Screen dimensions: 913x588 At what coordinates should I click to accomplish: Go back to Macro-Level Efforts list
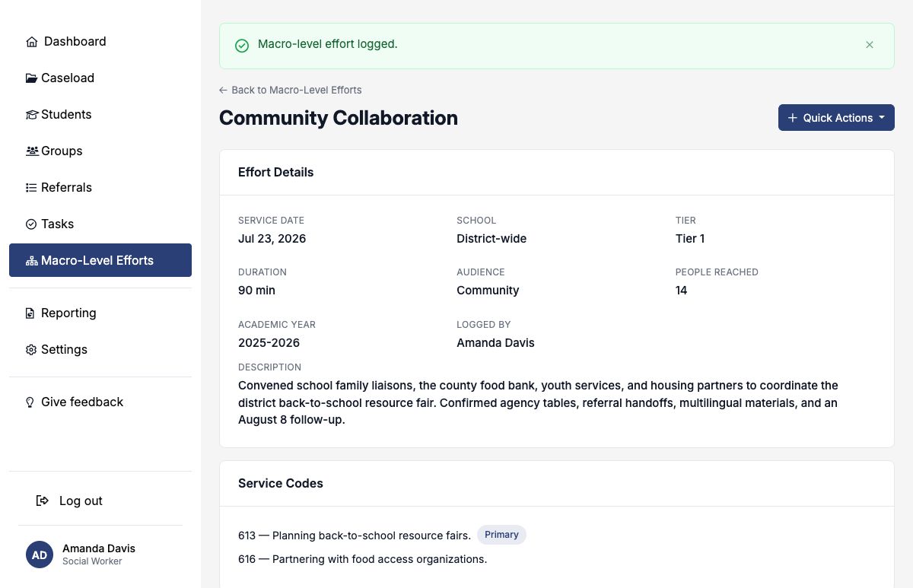click(290, 90)
